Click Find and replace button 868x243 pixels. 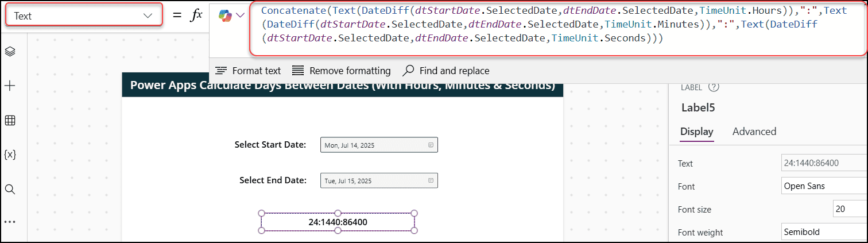[446, 71]
